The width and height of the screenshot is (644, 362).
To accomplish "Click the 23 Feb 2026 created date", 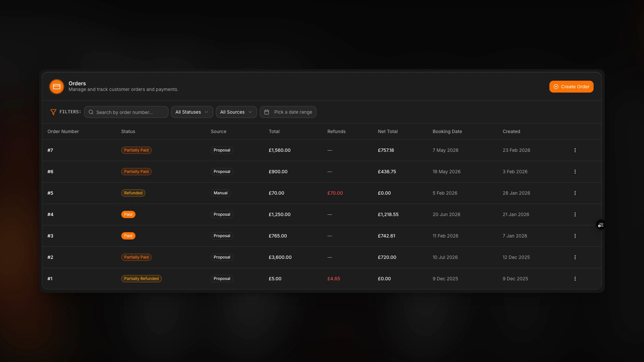I will (516, 150).
